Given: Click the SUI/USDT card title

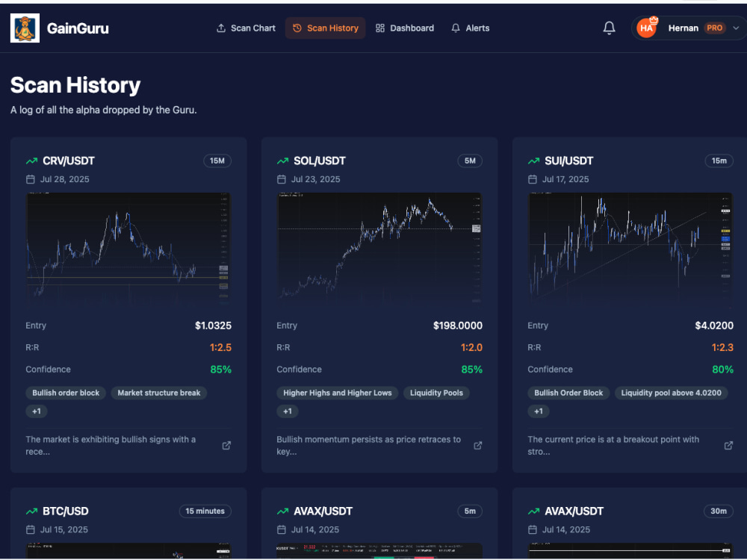Looking at the screenshot, I should (568, 161).
